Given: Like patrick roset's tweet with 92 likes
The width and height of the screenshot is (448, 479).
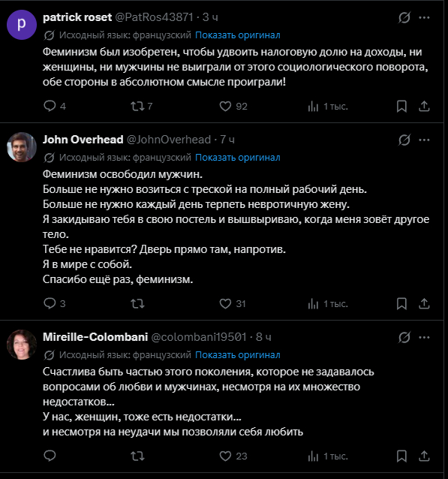Looking at the screenshot, I should click(225, 107).
